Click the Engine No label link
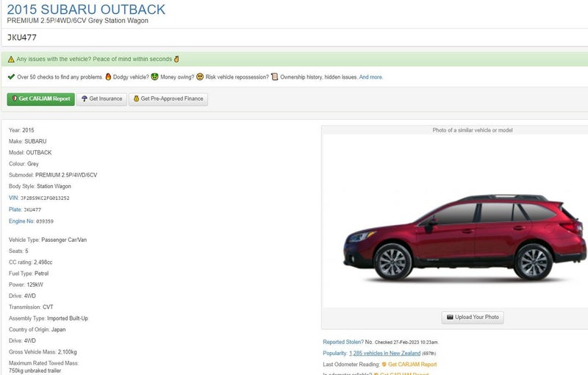This screenshot has height=375, width=588. (x=22, y=221)
